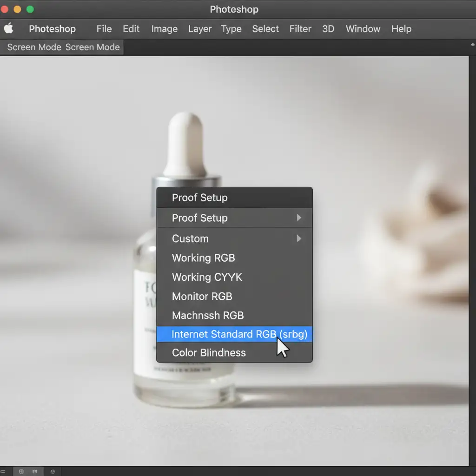Expand the Proof Setup submenu arrow
This screenshot has height=476, width=476.
299,218
